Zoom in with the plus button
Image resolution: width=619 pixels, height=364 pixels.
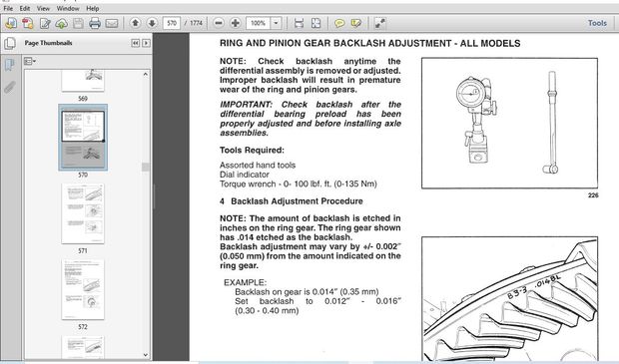click(x=236, y=23)
